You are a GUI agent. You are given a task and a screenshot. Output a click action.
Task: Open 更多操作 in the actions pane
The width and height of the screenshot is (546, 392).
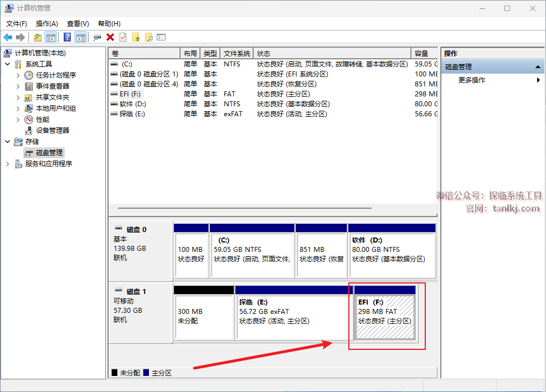472,80
